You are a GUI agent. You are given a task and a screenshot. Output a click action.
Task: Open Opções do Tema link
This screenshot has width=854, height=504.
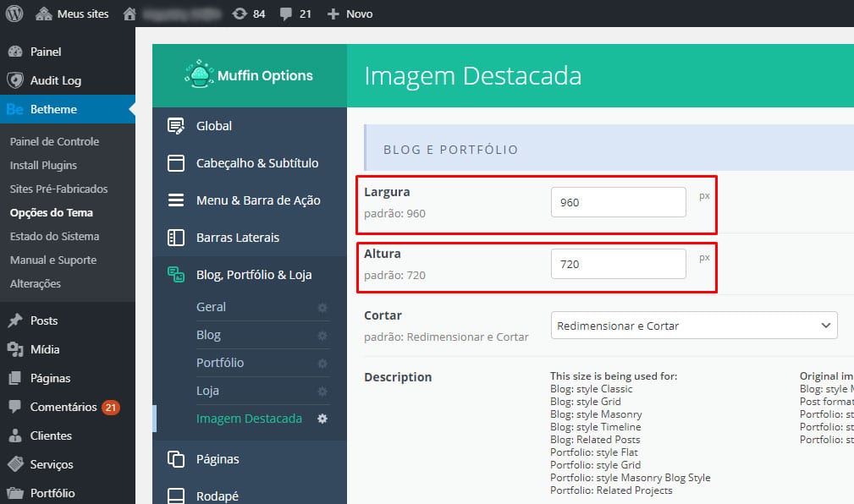point(51,213)
